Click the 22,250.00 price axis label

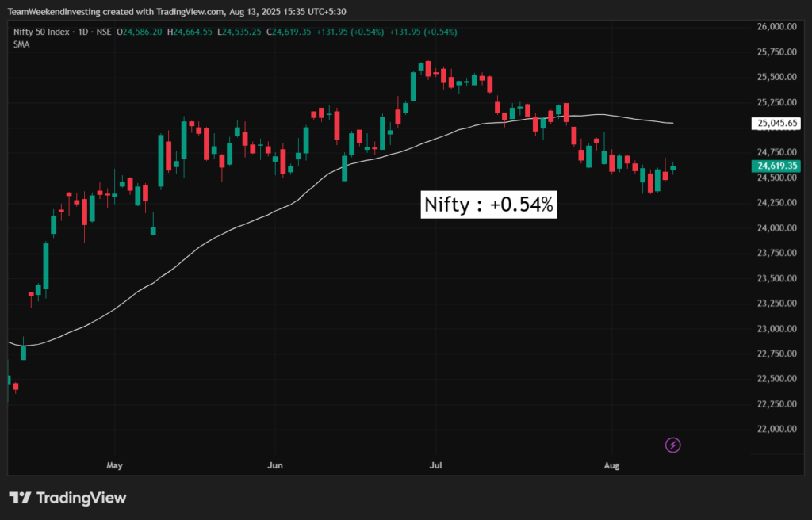click(x=777, y=404)
